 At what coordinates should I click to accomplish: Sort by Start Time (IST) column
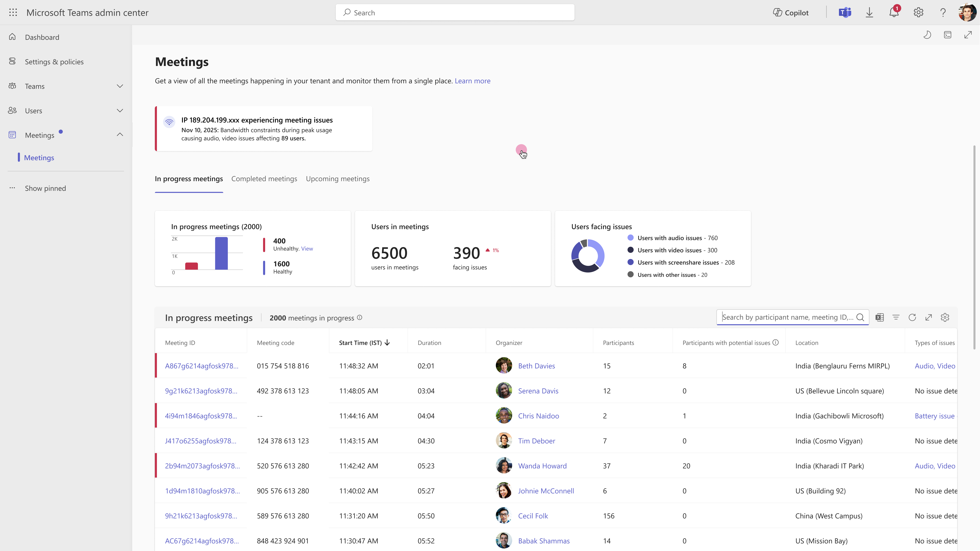(x=364, y=343)
